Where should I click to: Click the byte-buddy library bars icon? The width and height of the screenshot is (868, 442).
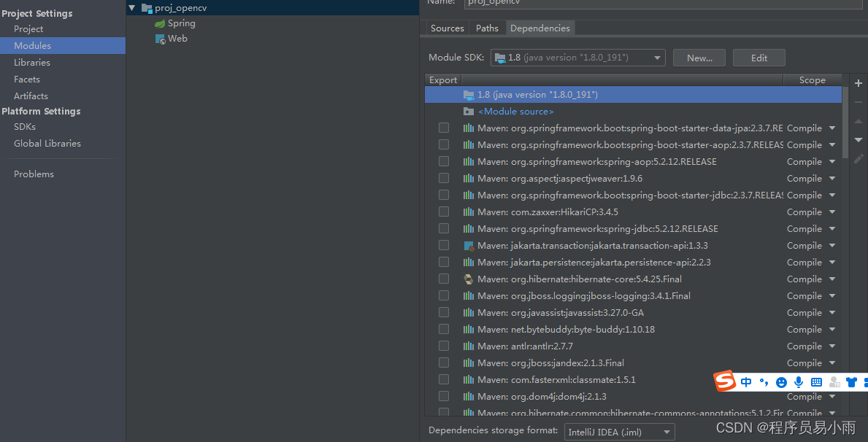(x=469, y=330)
